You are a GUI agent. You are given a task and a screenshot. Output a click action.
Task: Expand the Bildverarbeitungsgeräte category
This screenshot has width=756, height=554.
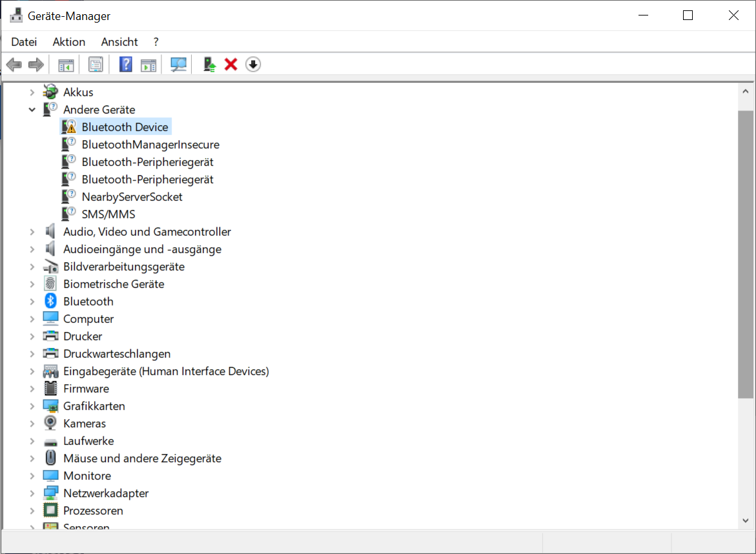[32, 267]
